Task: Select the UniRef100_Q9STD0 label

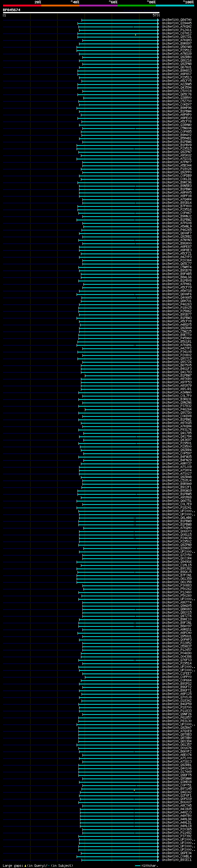Action: [x=177, y=413]
